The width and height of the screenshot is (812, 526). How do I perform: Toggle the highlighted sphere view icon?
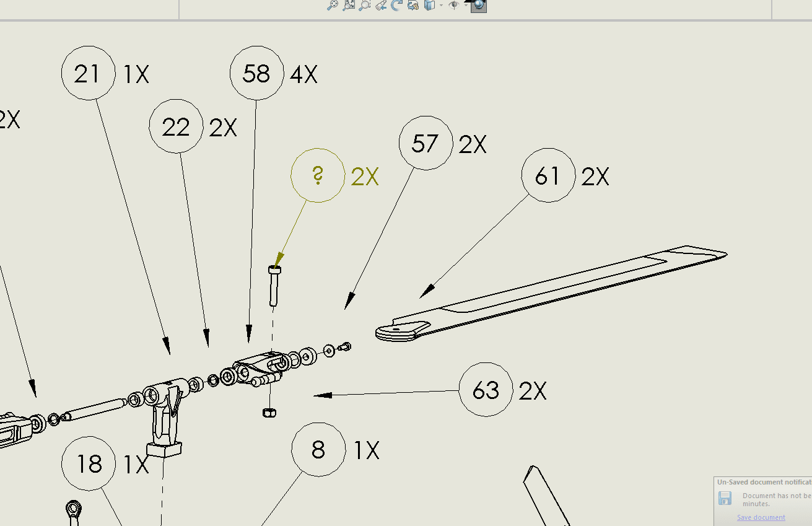coord(478,5)
